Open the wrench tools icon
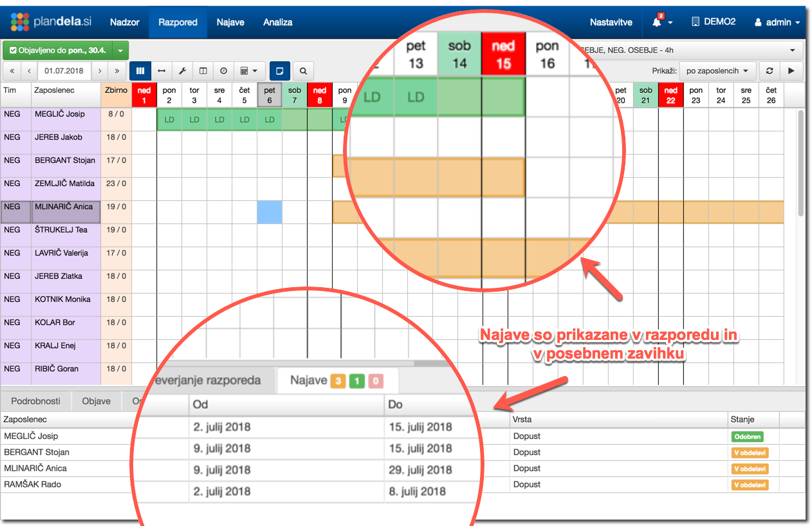Screen dimensions: 812x526 click(182, 71)
